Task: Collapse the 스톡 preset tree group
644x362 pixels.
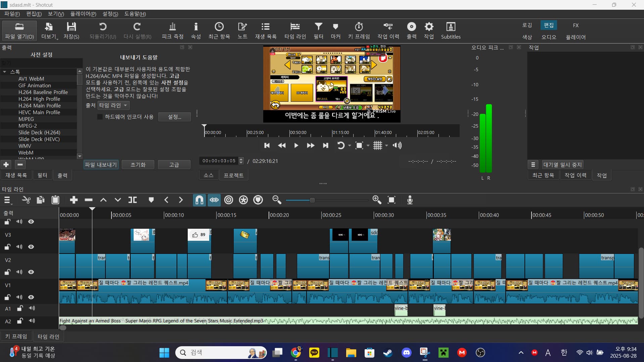Action: click(5, 72)
